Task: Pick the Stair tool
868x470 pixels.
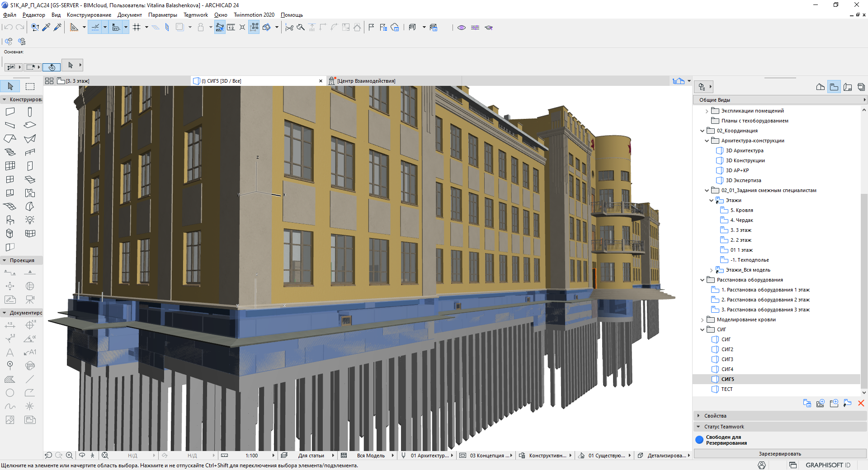Action: (x=10, y=152)
